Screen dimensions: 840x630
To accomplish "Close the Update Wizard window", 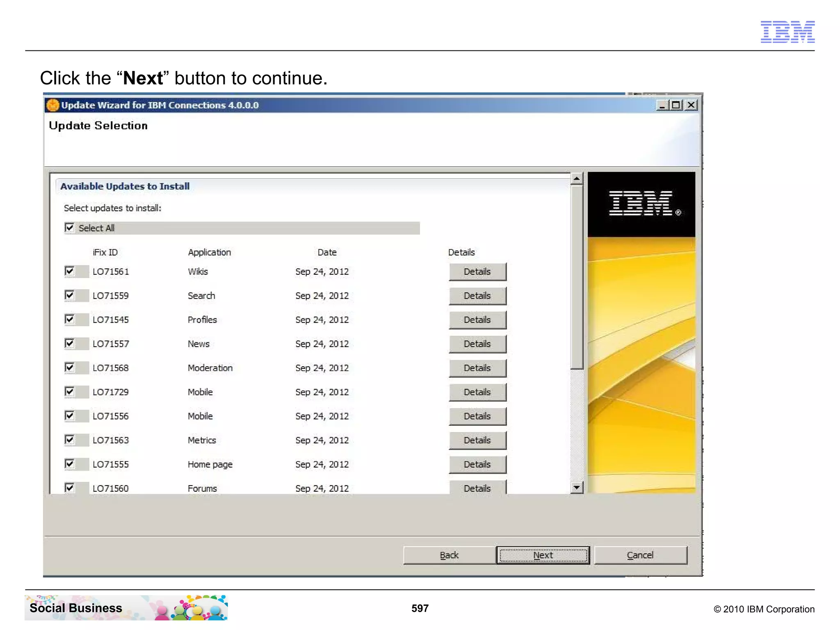I will (691, 105).
